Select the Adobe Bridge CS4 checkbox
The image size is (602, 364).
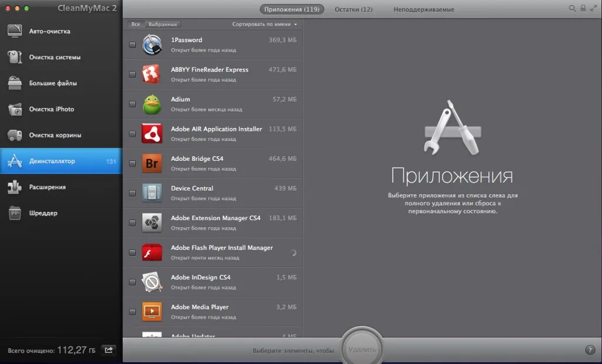132,163
